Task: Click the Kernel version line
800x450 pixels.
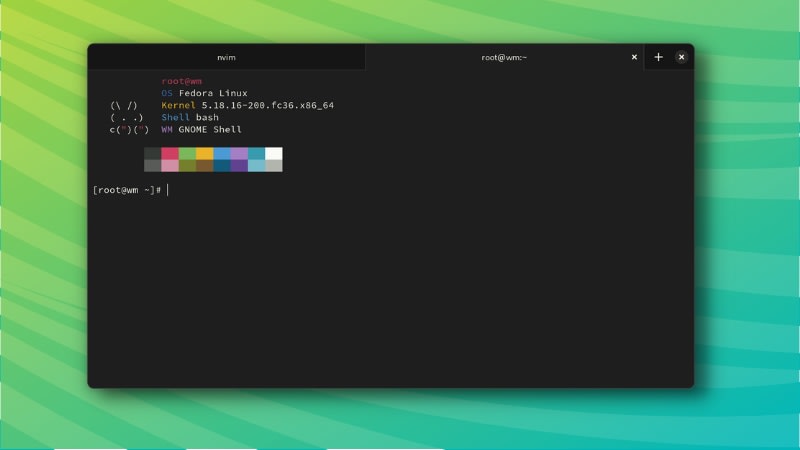Action: pos(247,105)
